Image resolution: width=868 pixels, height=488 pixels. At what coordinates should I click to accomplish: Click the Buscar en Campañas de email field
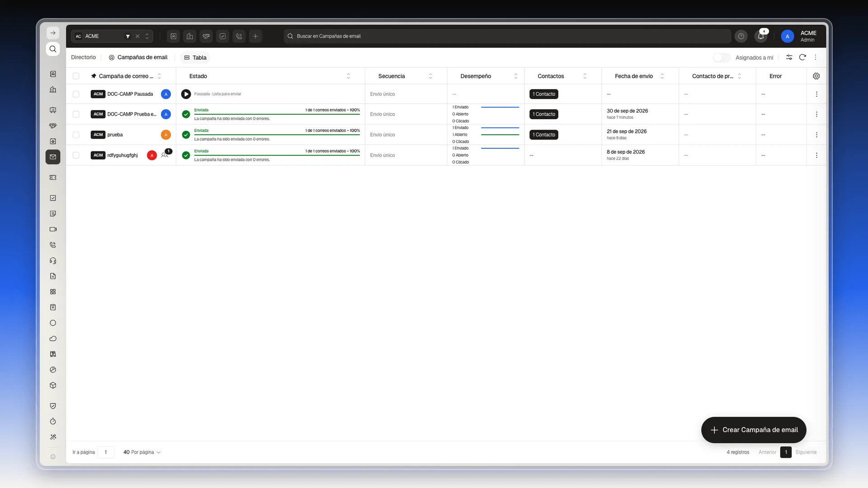(x=507, y=36)
